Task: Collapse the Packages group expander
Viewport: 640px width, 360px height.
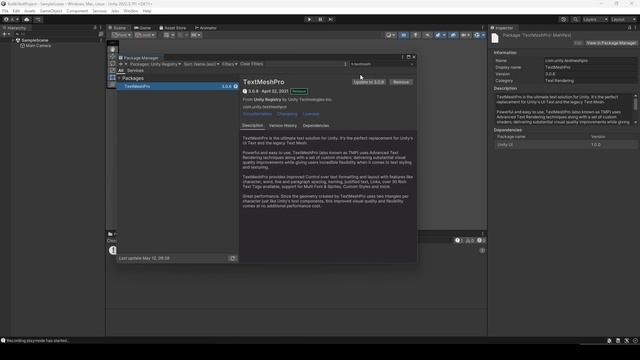Action: (x=119, y=78)
